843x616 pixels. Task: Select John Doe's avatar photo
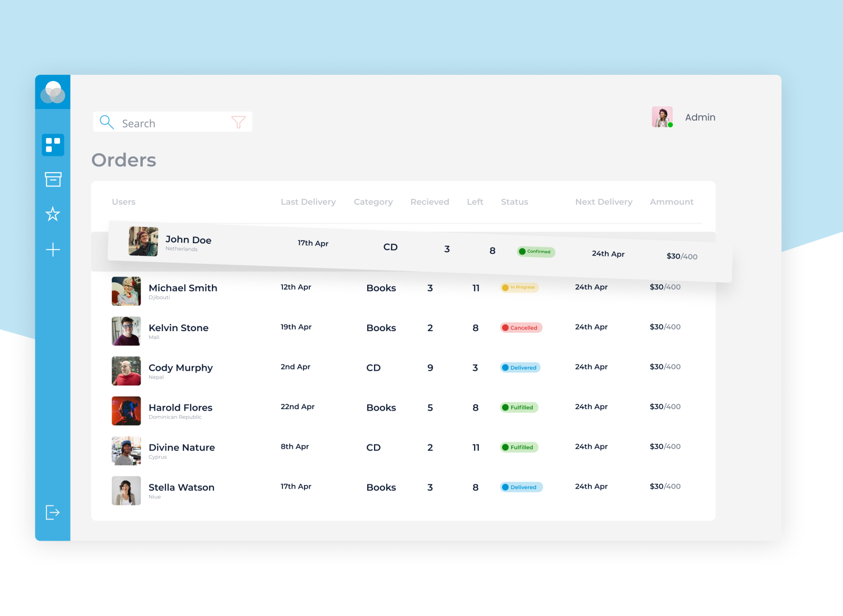click(x=143, y=242)
